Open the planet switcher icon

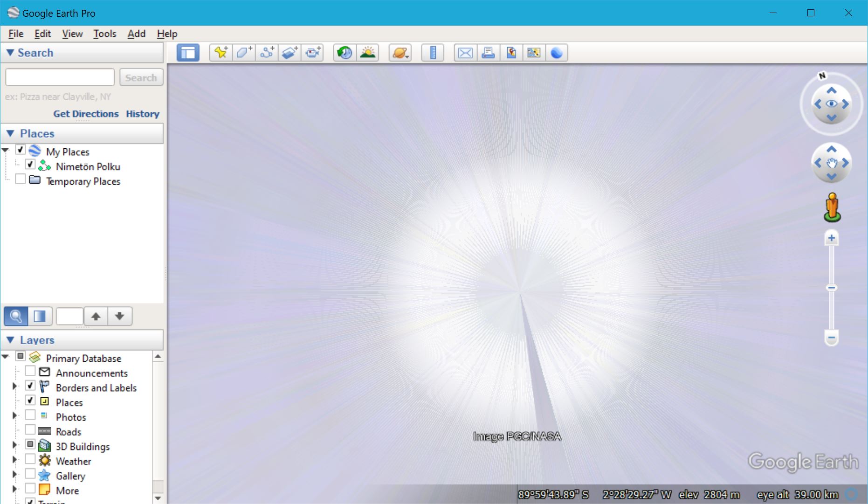tap(400, 53)
